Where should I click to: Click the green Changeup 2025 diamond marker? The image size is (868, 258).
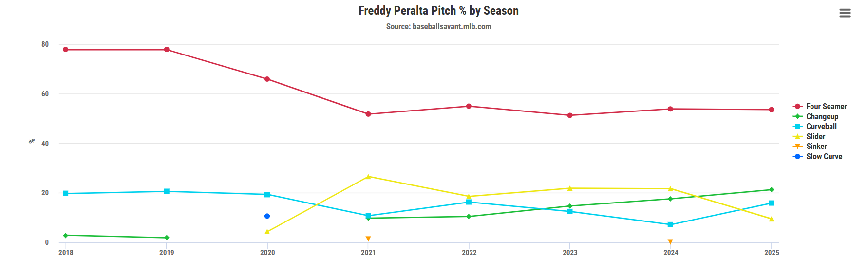(771, 190)
